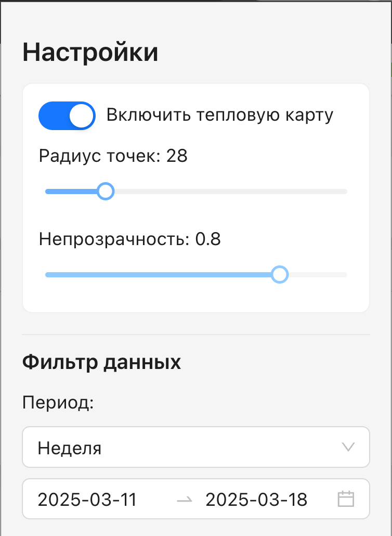Viewport: 392px width, 536px height.
Task: Click the chevron arrow in Неделя dropdown
Action: click(348, 447)
